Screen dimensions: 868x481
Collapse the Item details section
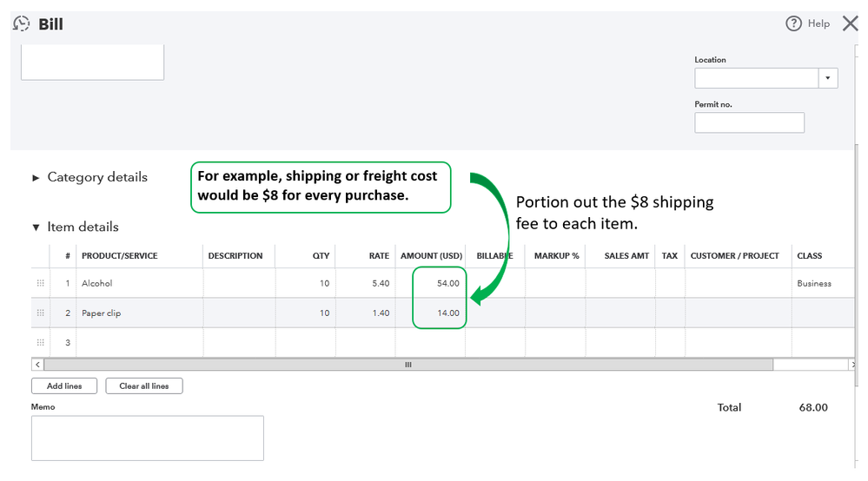pos(36,227)
